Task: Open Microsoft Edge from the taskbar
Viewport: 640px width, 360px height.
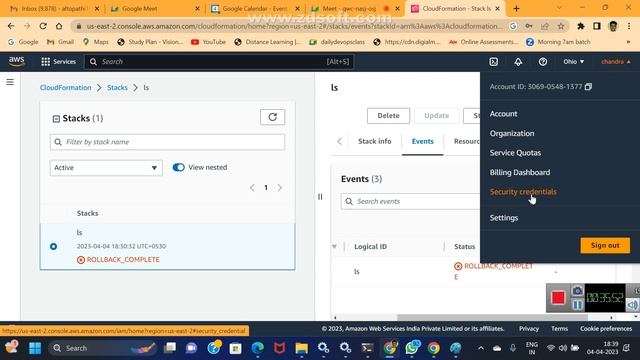Action: [258, 348]
